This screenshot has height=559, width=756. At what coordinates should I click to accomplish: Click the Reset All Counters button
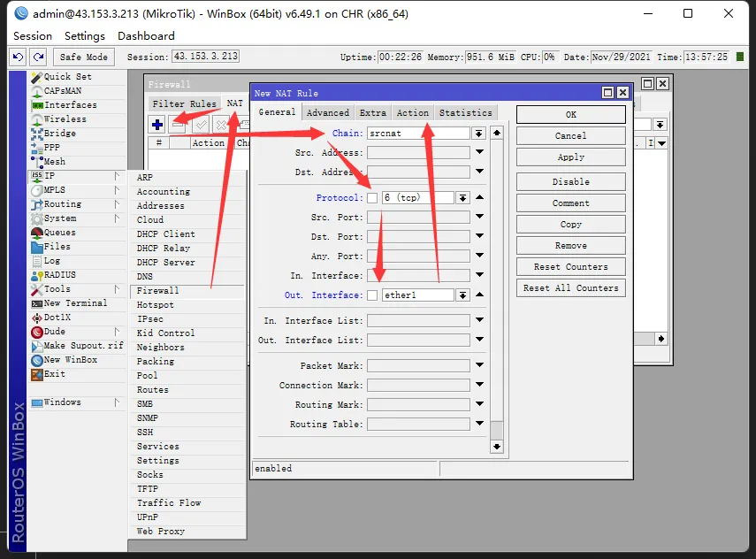click(x=570, y=288)
